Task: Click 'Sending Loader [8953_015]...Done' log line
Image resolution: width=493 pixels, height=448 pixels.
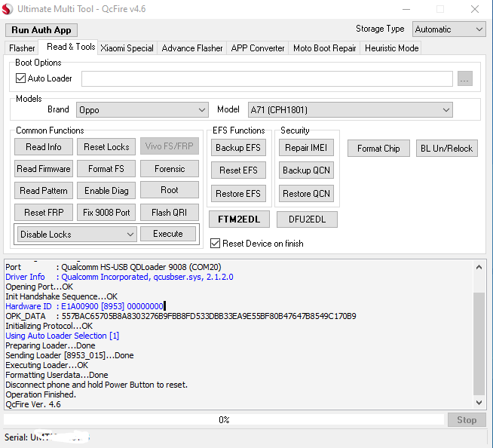Action: coord(69,355)
